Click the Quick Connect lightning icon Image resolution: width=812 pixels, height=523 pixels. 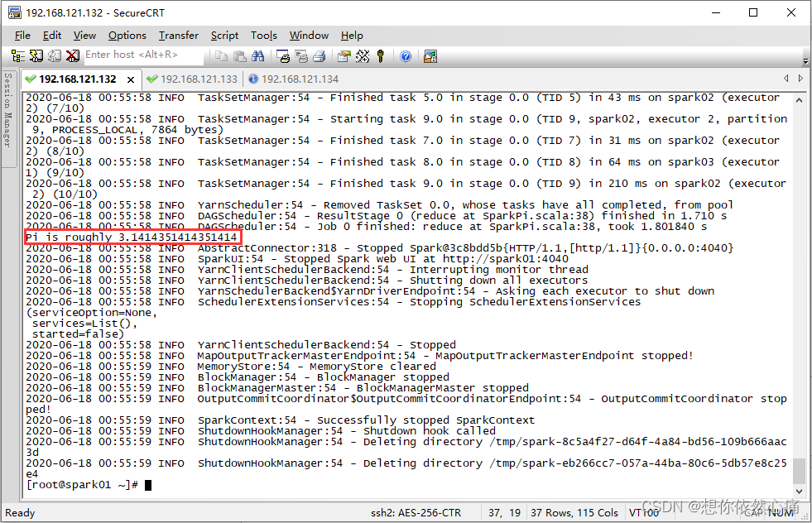(36, 56)
